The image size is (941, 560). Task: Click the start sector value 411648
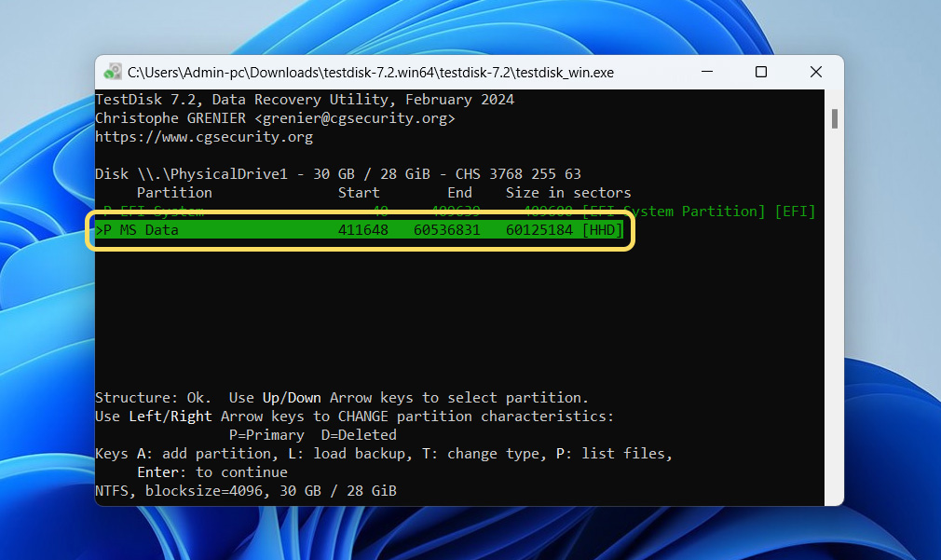click(x=363, y=230)
